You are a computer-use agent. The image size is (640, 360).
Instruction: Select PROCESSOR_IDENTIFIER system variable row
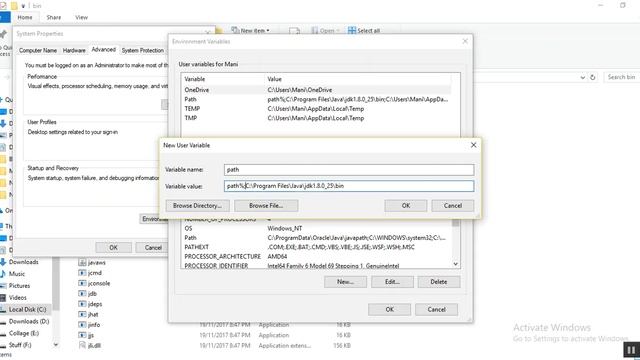tap(317, 266)
